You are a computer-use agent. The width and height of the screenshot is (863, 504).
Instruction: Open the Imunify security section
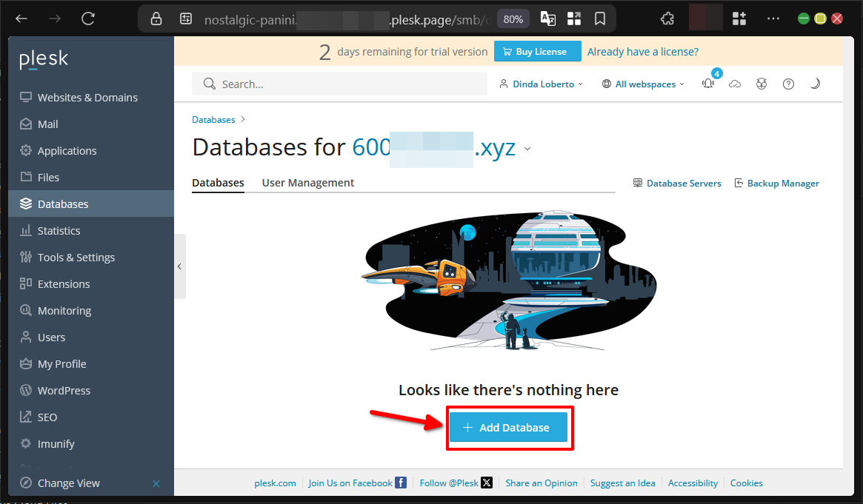55,443
